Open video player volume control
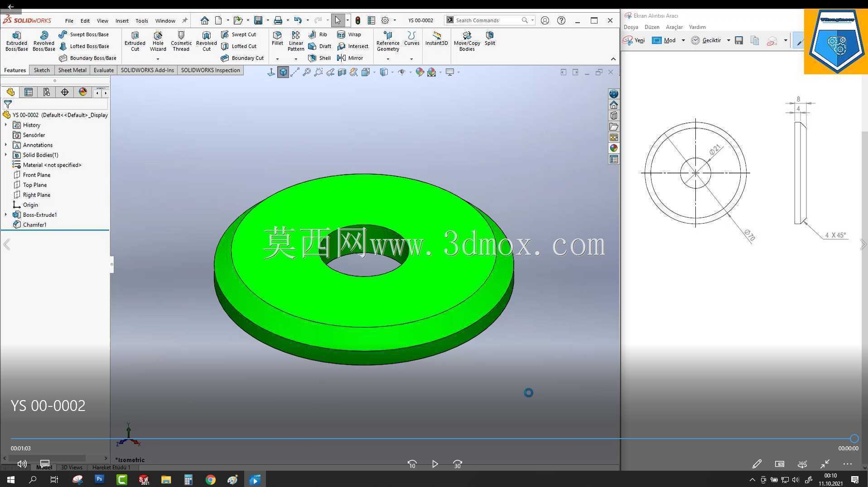The image size is (868, 487). 22,464
